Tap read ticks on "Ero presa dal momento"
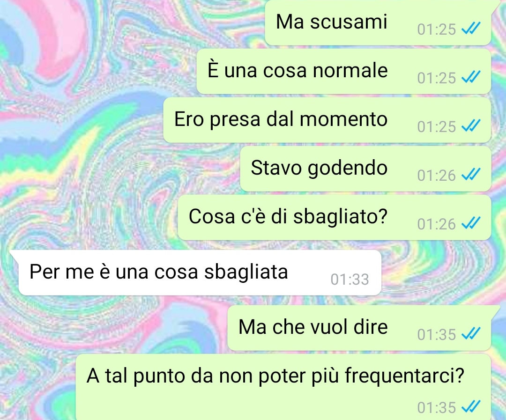Viewport: 506px width, 420px height. [x=471, y=125]
